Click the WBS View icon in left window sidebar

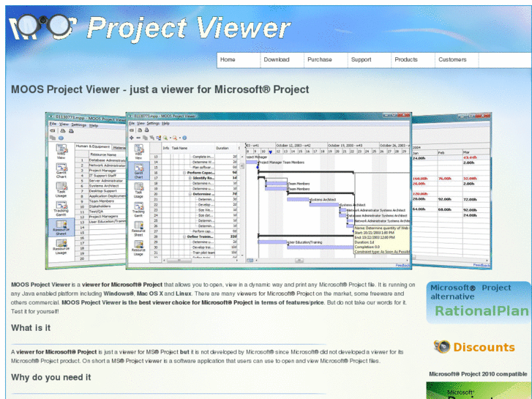click(x=61, y=152)
